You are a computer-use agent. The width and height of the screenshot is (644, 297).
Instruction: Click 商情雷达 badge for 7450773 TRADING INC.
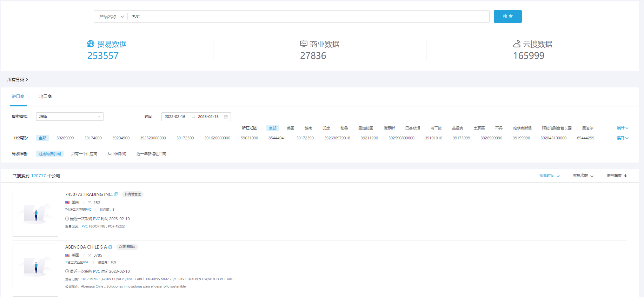pos(133,194)
